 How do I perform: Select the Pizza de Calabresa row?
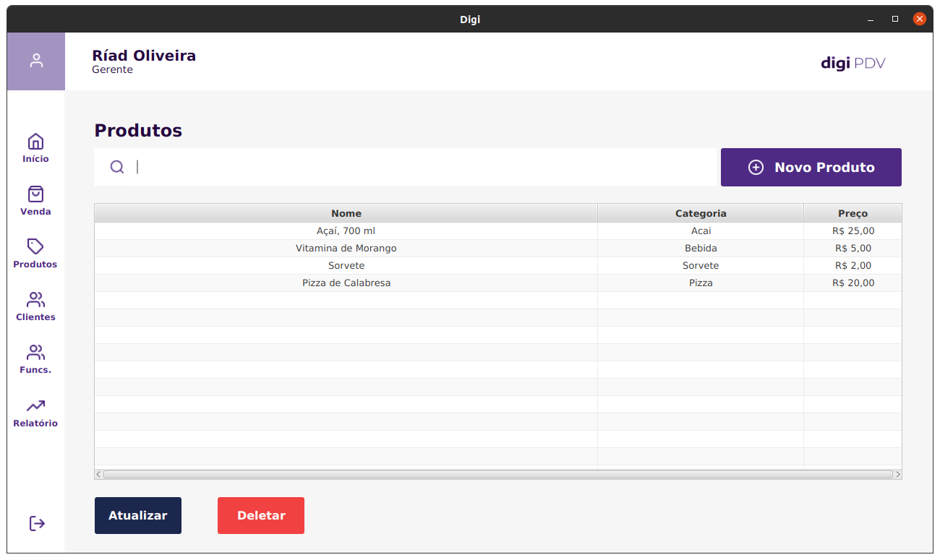[498, 283]
